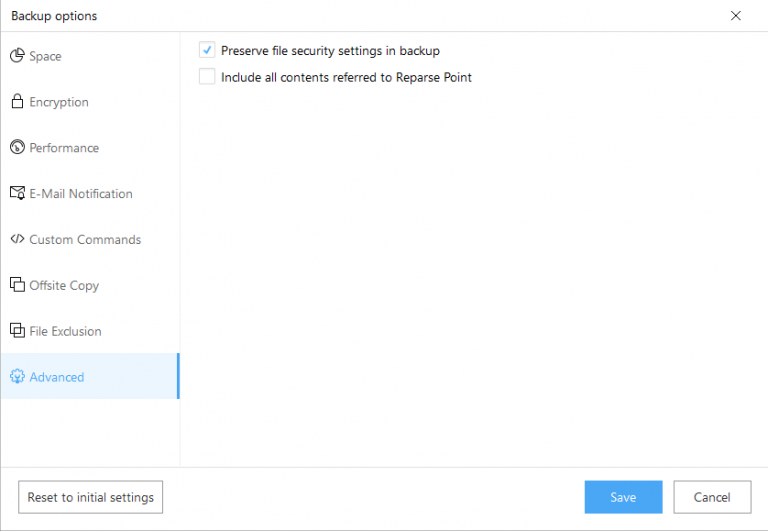Uncheck Preserve file security settings checkbox
Screen dimensions: 768x531
point(207,50)
